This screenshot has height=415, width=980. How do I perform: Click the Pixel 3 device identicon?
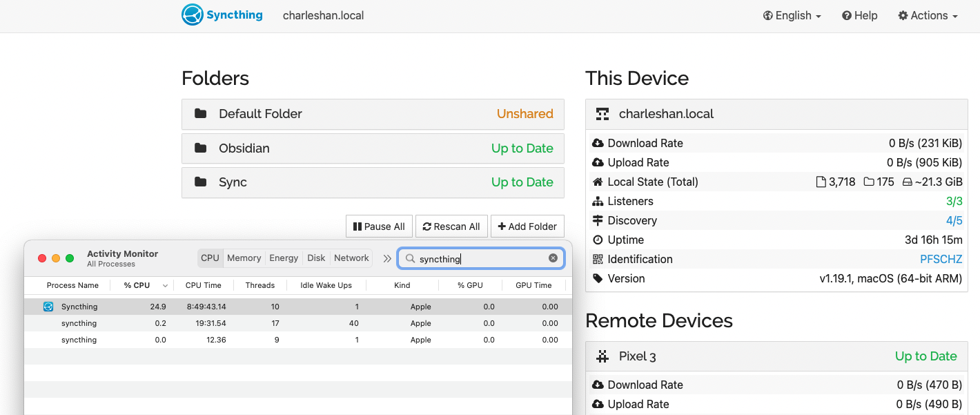point(603,356)
